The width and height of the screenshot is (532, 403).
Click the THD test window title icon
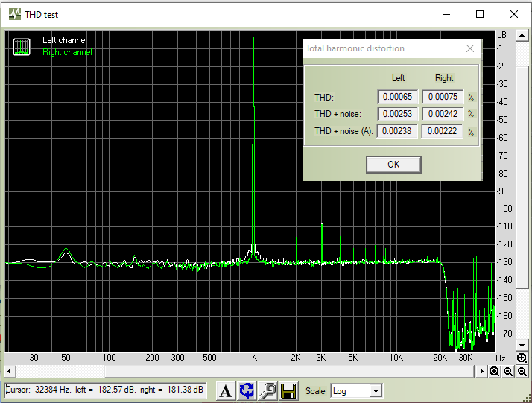[x=15, y=14]
